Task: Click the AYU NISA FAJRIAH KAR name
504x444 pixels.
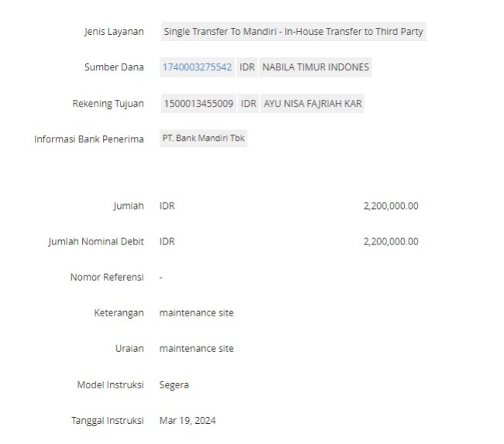Action: click(313, 104)
